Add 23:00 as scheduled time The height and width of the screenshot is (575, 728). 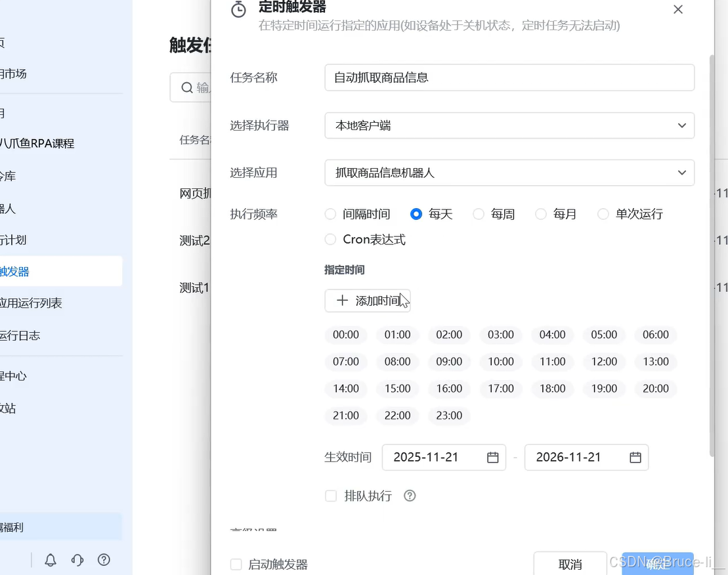(449, 415)
